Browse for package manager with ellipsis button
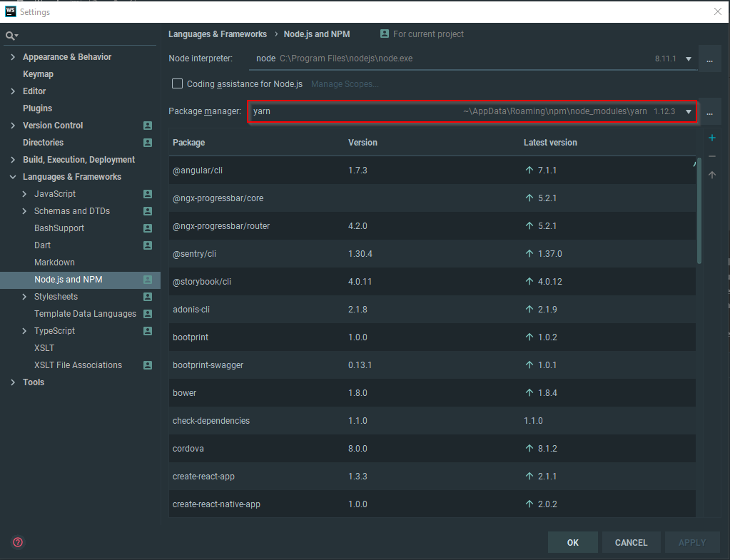Viewport: 730px width, 560px height. click(x=709, y=112)
